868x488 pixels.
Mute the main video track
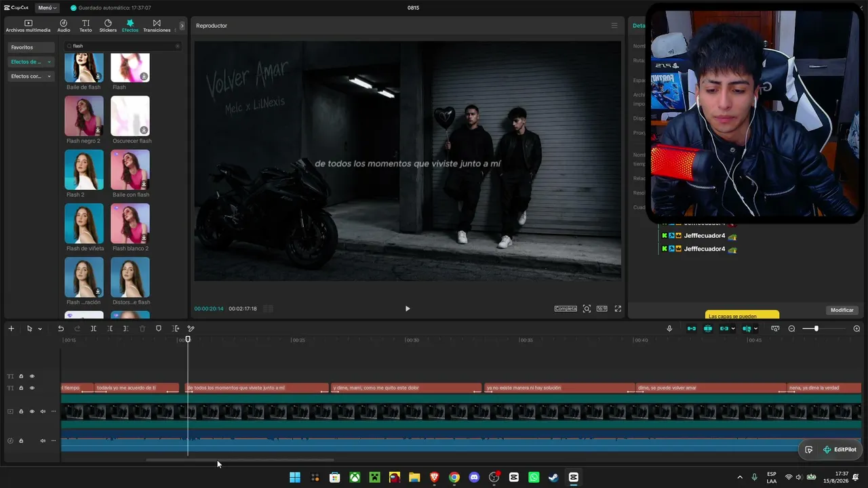click(42, 411)
